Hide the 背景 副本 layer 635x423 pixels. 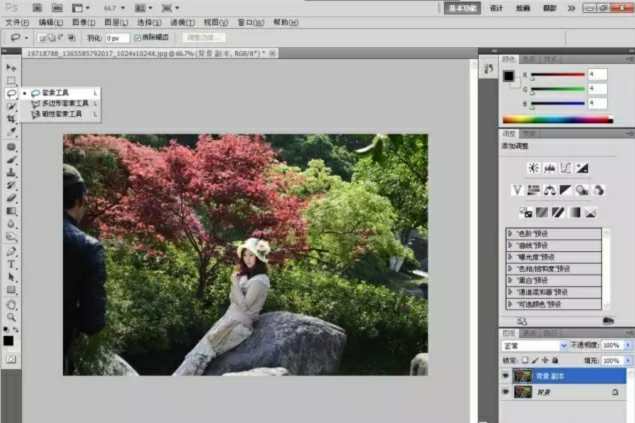pos(505,376)
